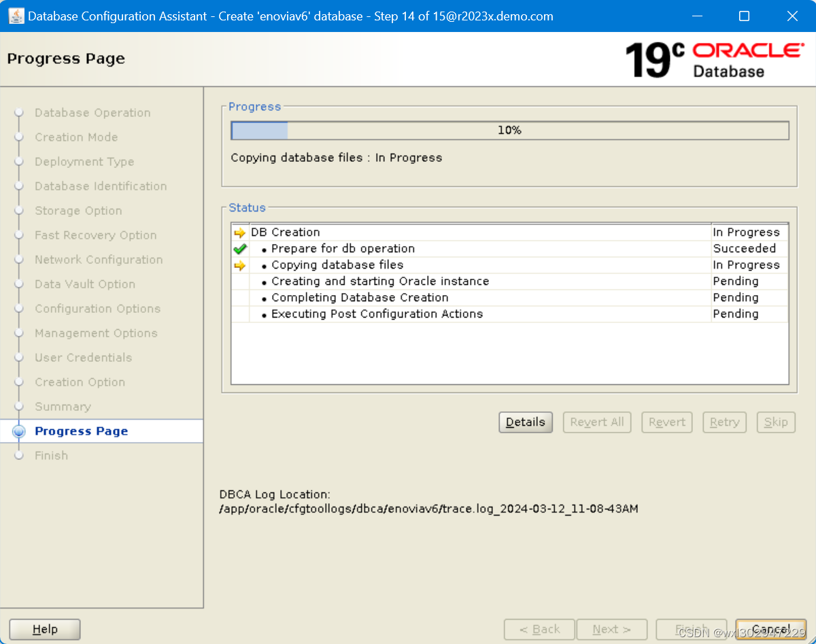Click the Retry button
This screenshot has width=816, height=644.
pos(725,422)
